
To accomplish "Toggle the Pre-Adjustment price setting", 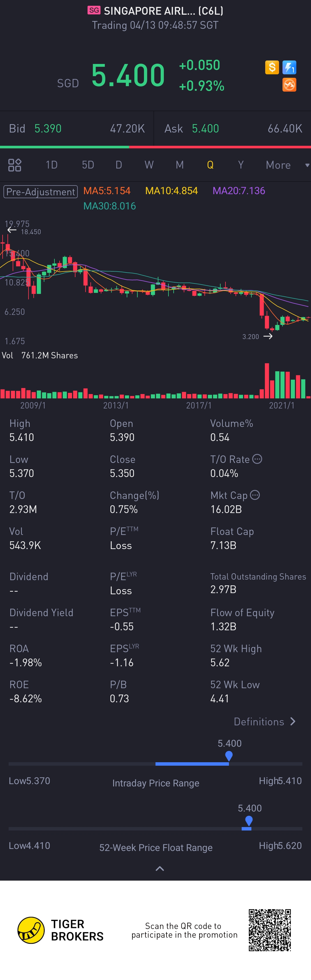I will (40, 191).
